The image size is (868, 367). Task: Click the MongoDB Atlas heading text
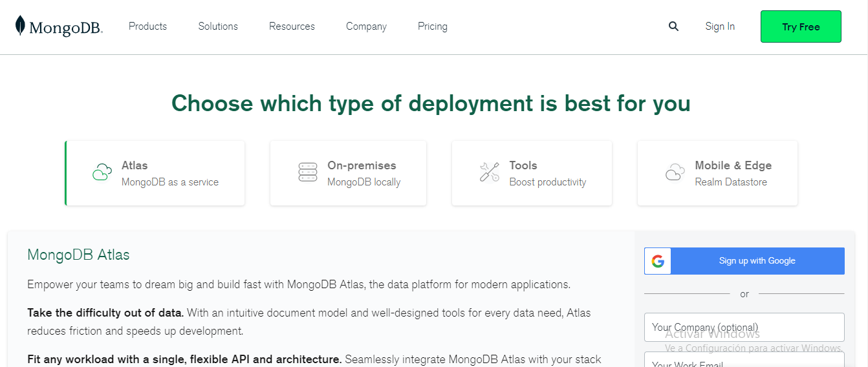click(78, 255)
